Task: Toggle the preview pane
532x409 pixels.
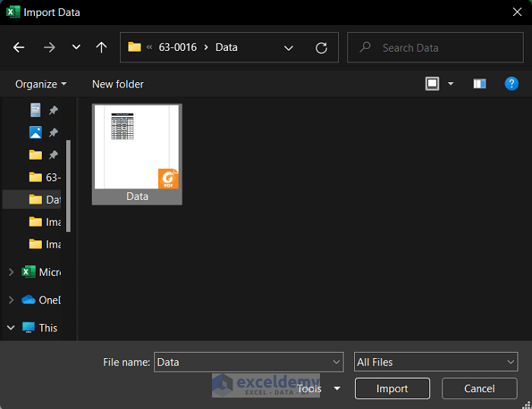Action: tap(480, 84)
